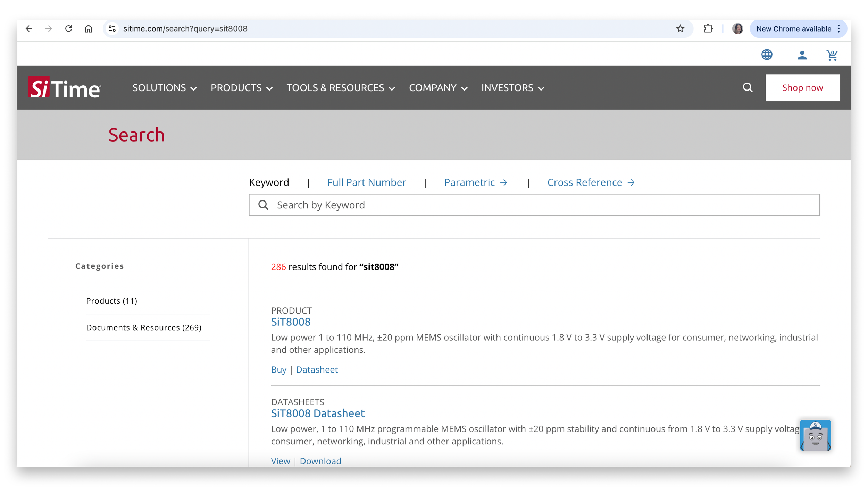The image size is (868, 487).
Task: Click the globe language selector icon
Action: click(x=767, y=54)
